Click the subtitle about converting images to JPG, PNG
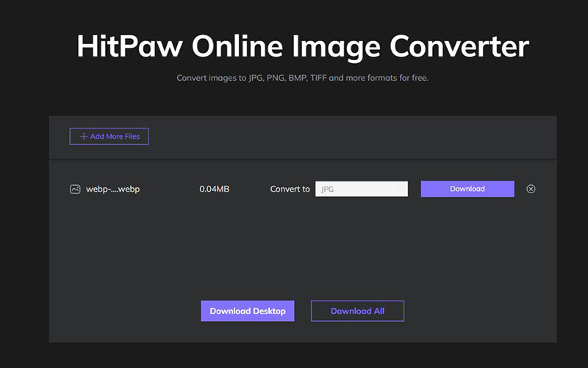This screenshot has height=368, width=588. [x=303, y=78]
